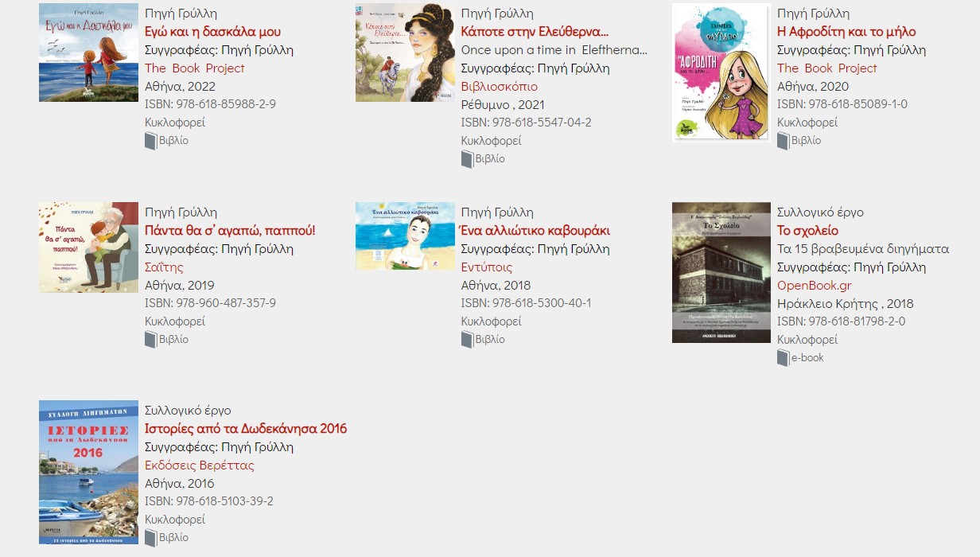Open Ιστορίες από τα Δωδεκάνησα 2016 cover
This screenshot has width=980, height=557.
click(88, 472)
